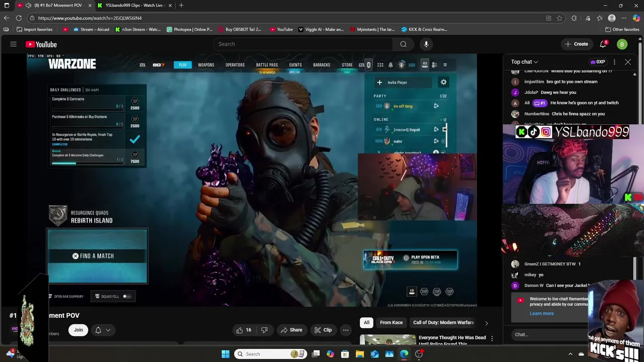Open the recommended video thumbnail
Viewport: 644px width, 362px height.
click(387, 340)
